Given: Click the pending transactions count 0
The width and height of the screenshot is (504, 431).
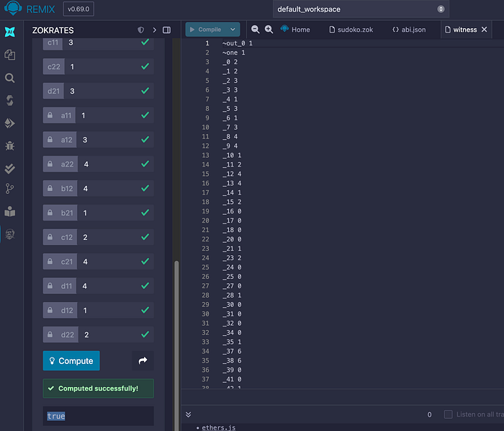Looking at the screenshot, I should point(429,414).
